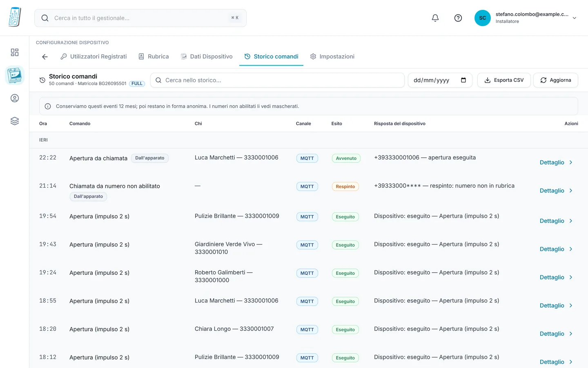Click the info icon in retention notice

[x=48, y=106]
